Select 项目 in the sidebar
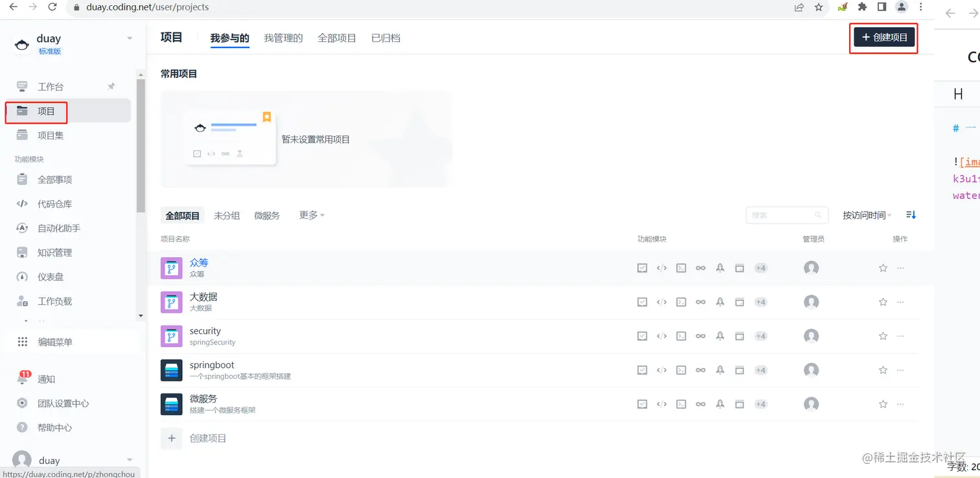This screenshot has height=478, width=980. 69,111
